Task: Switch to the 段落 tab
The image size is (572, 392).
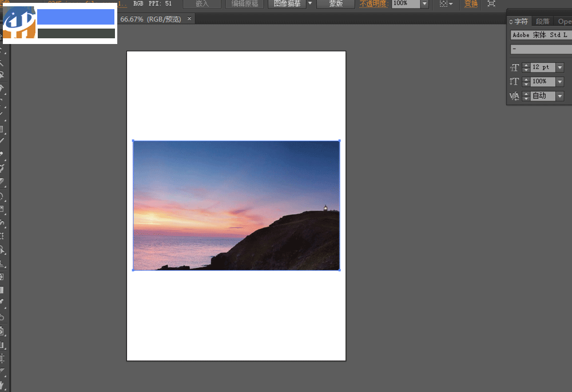Action: pos(543,22)
